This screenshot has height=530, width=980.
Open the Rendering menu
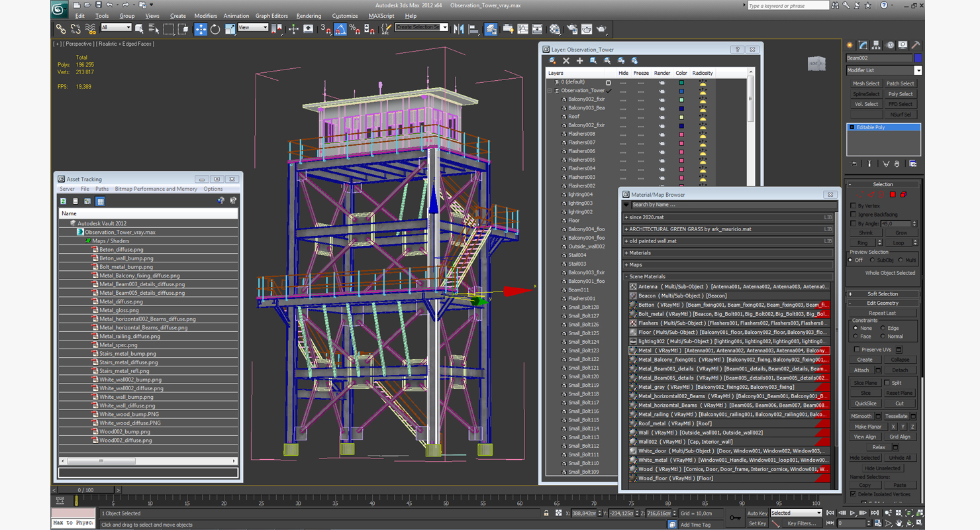tap(309, 16)
